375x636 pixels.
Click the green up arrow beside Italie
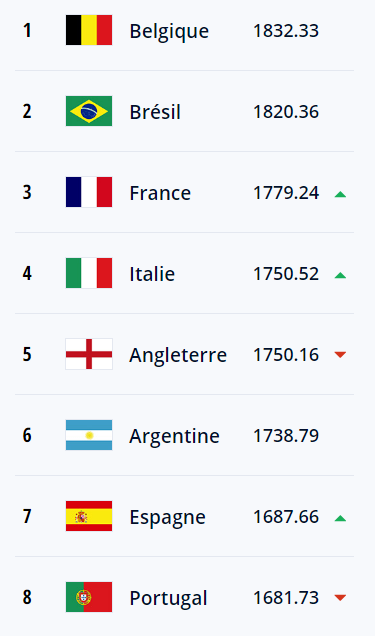(x=340, y=275)
